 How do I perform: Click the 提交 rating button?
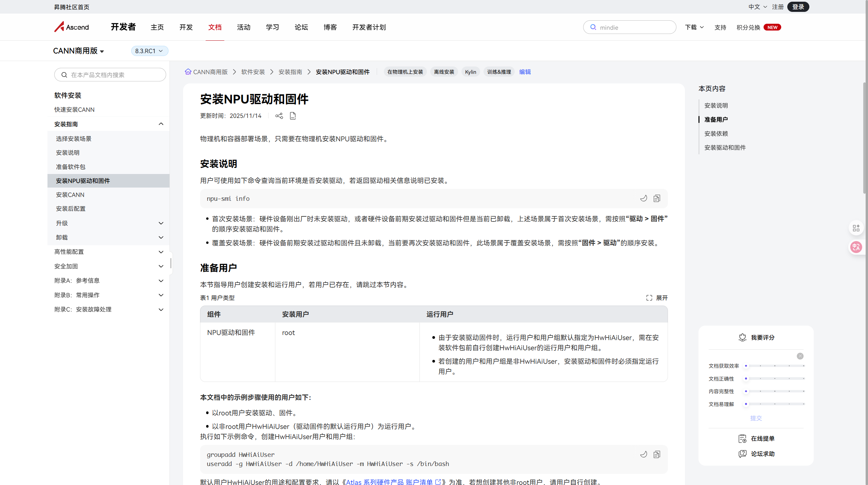click(756, 418)
